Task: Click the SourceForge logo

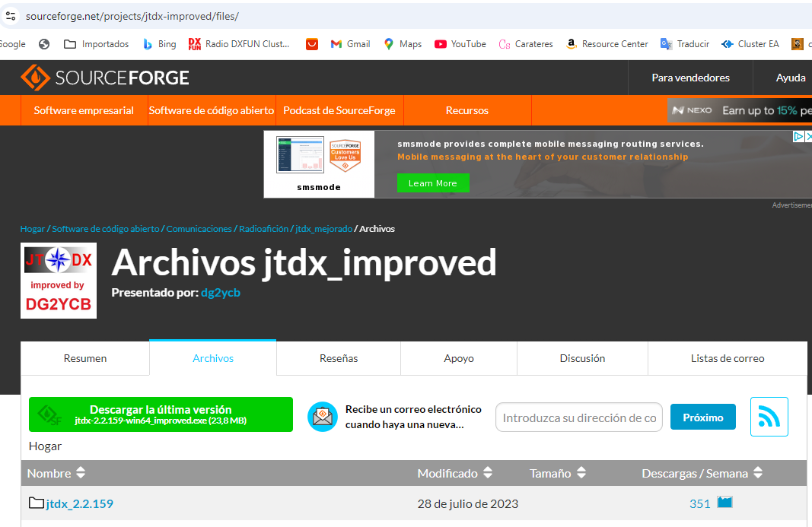Action: click(x=105, y=78)
